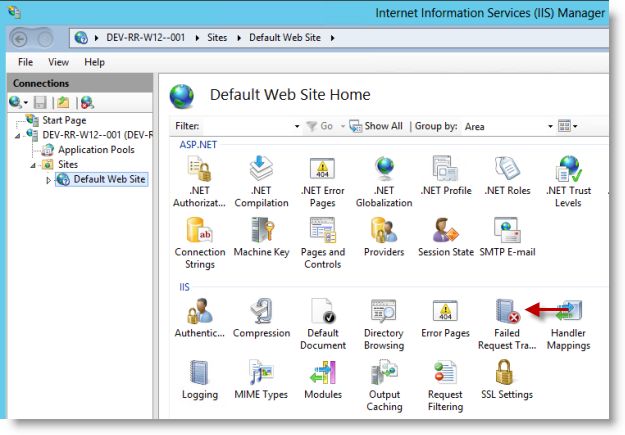Screen dimensions: 625x435
Task: Click the Up folder toolbar icon
Action: pyautogui.click(x=63, y=102)
